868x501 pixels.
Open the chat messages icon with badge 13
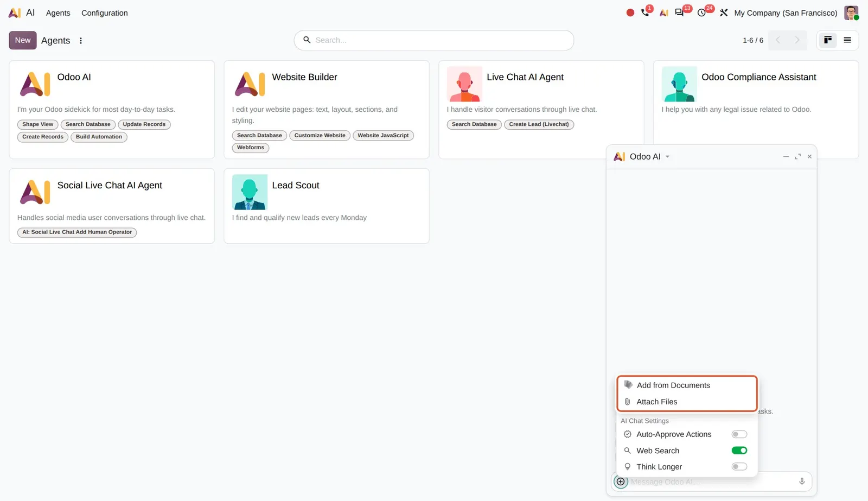tap(679, 12)
